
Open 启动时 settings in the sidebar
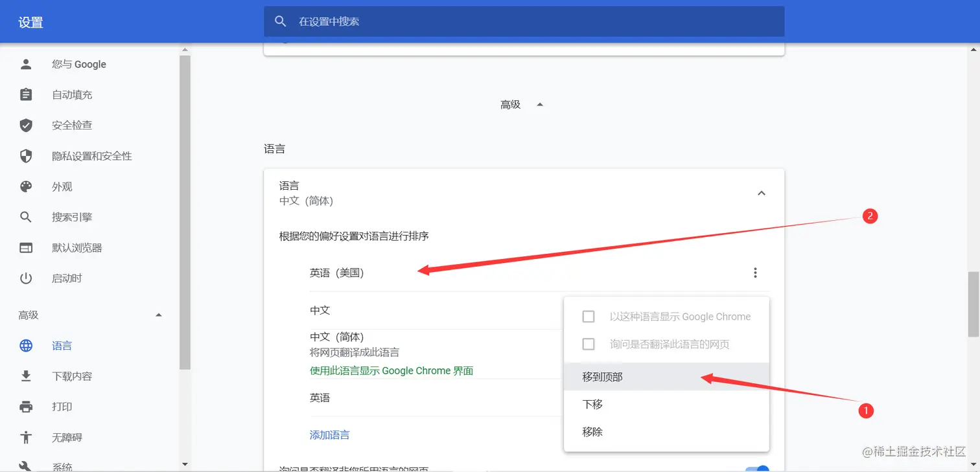click(67, 278)
